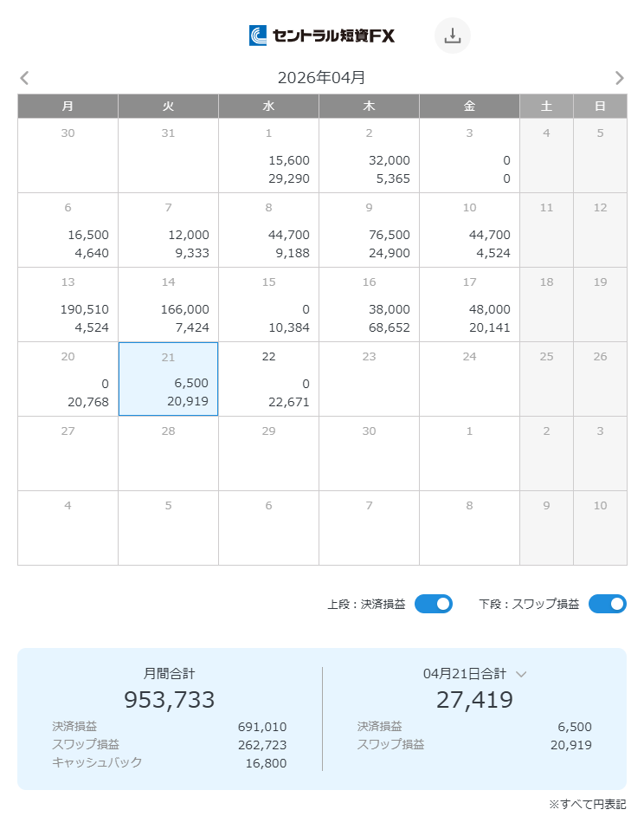Select April 13 cell showing 190,510
Viewport: 644px width, 829px height.
(x=68, y=304)
